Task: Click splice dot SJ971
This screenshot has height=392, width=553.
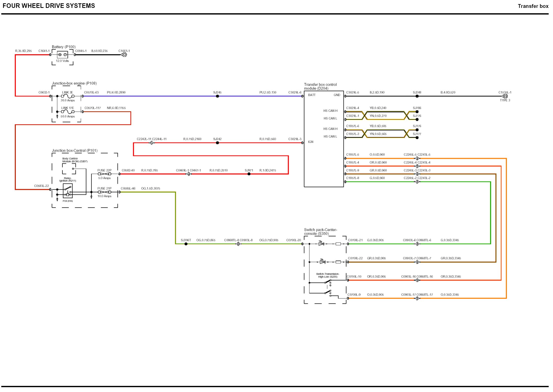Action: (x=249, y=174)
